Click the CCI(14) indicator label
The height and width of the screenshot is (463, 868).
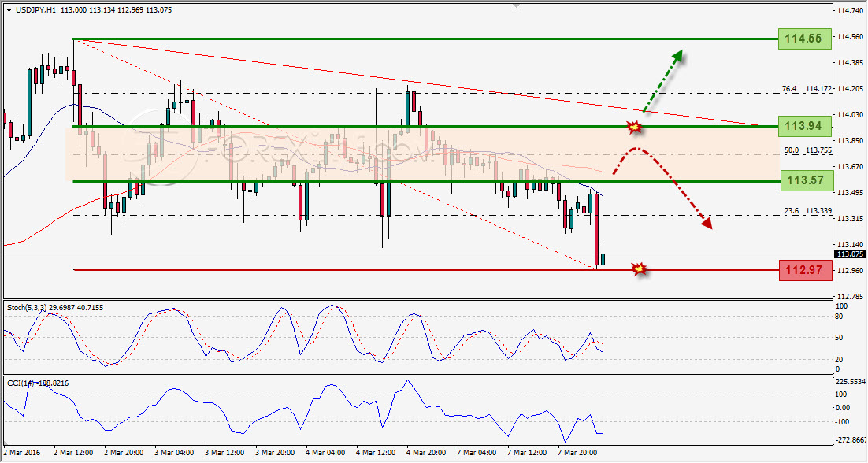click(38, 383)
